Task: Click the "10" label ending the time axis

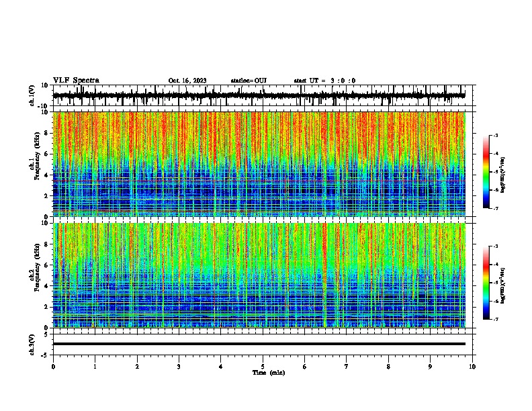Action: (x=472, y=367)
